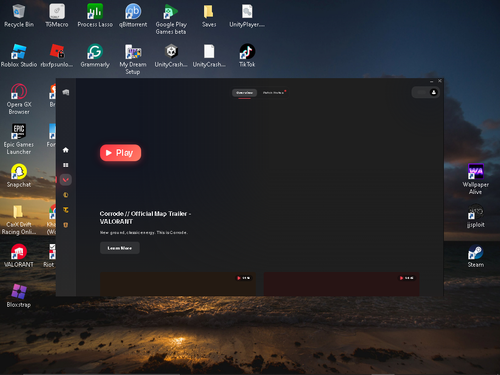Select the Opera GX Browser desktop icon
500x375 pixels.
(19, 99)
